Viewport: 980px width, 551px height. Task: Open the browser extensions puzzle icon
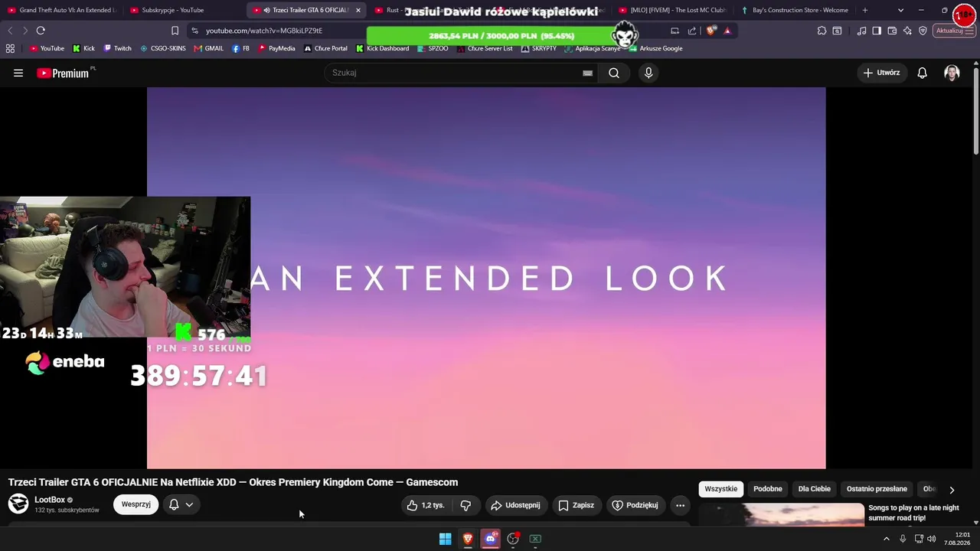[822, 31]
